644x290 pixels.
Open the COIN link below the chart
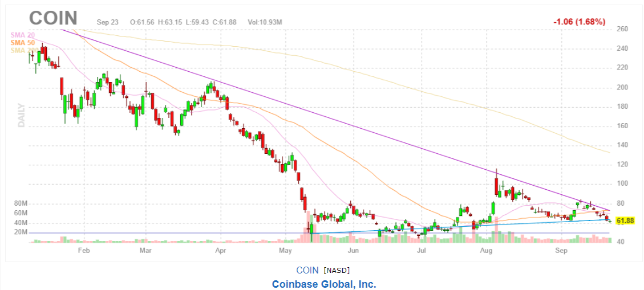coord(307,269)
